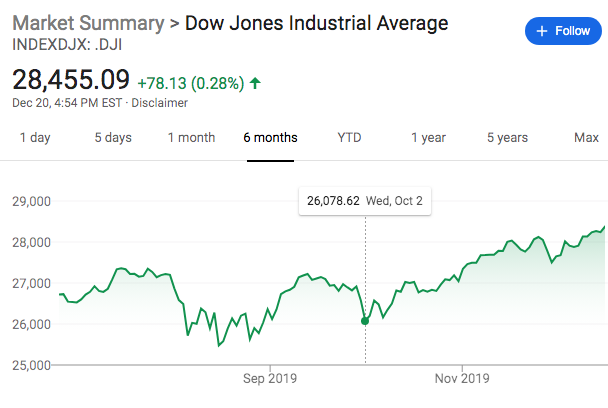The width and height of the screenshot is (608, 408).
Task: Show the 1 month chart tab
Action: click(191, 138)
